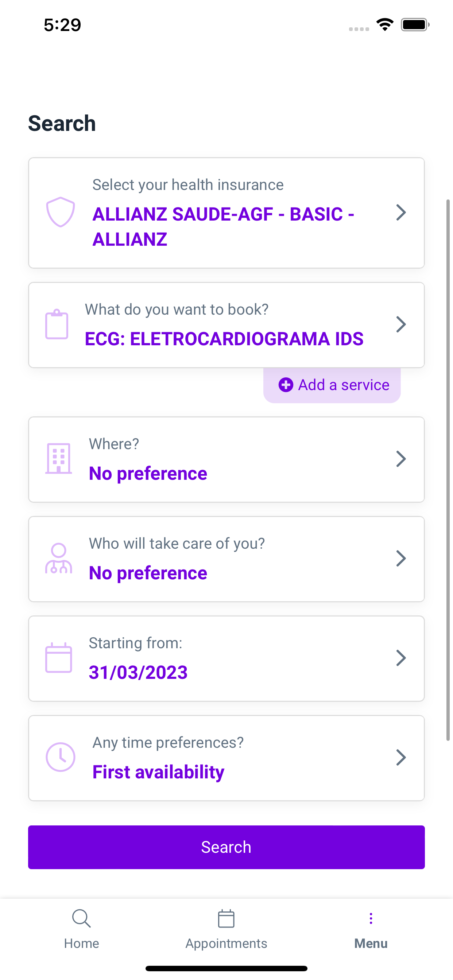This screenshot has height=980, width=453.
Task: Select the 31/03/2023 starting date value
Action: tap(138, 673)
